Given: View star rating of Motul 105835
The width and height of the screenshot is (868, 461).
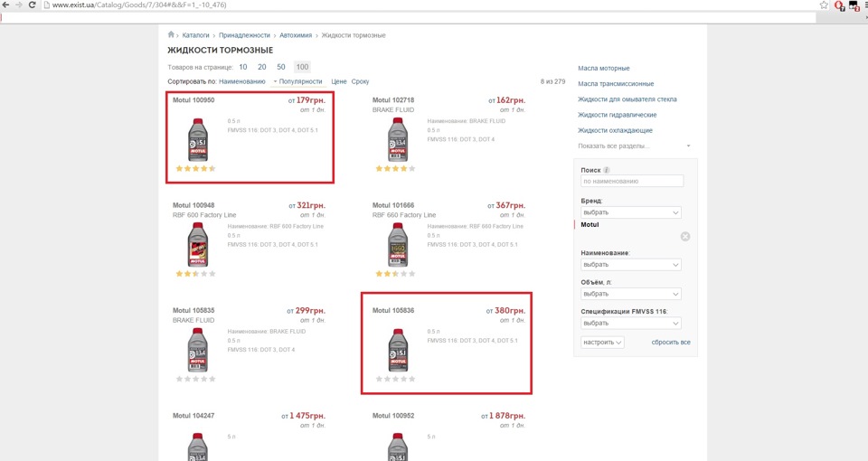Looking at the screenshot, I should (195, 379).
